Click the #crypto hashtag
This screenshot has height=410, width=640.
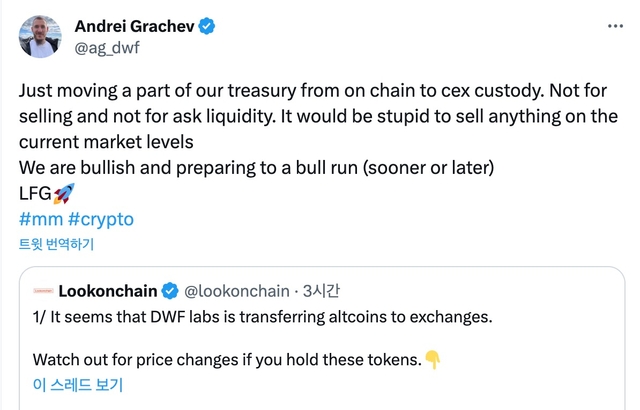(100, 219)
